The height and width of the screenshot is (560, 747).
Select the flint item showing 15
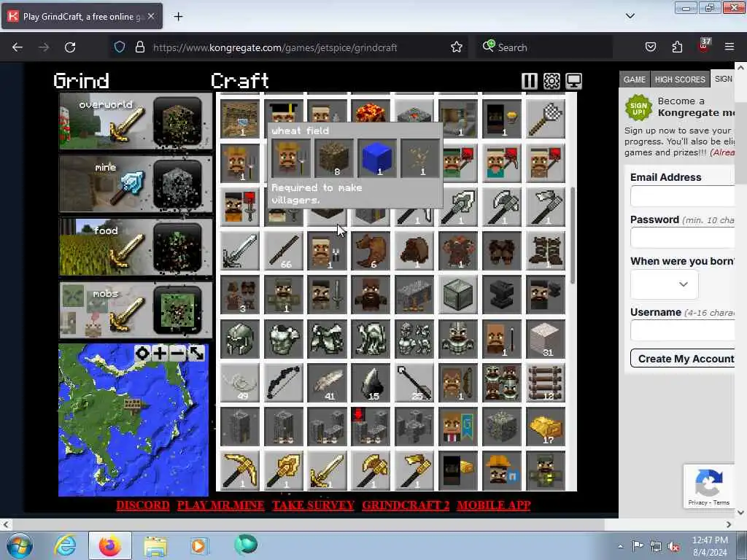pyautogui.click(x=371, y=383)
